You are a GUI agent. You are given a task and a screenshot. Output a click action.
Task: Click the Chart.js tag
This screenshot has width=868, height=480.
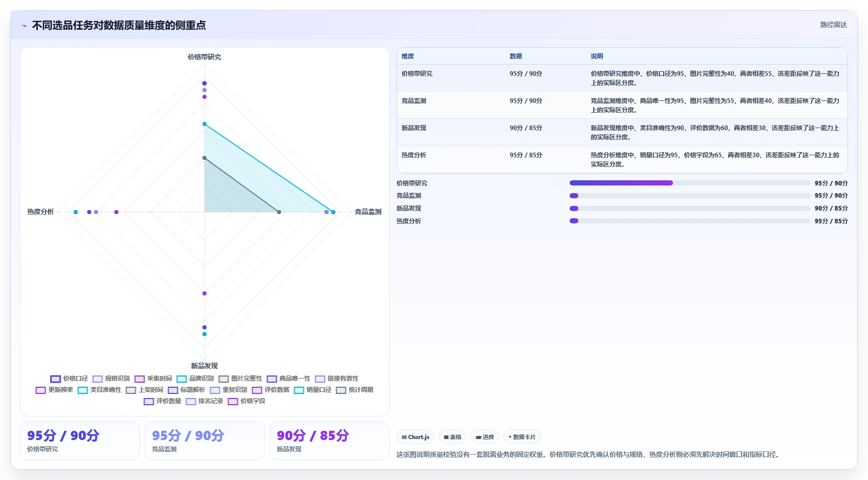(416, 437)
